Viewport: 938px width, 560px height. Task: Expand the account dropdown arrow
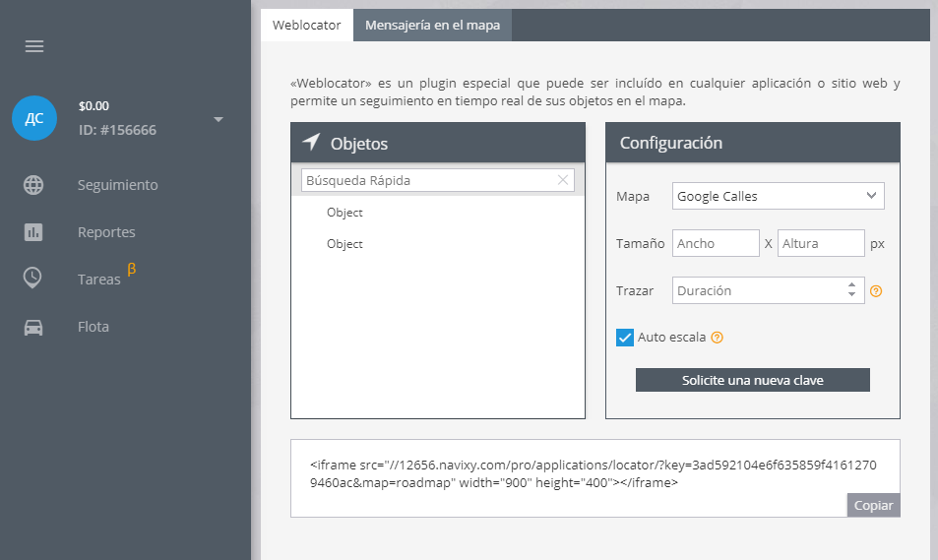pyautogui.click(x=219, y=120)
